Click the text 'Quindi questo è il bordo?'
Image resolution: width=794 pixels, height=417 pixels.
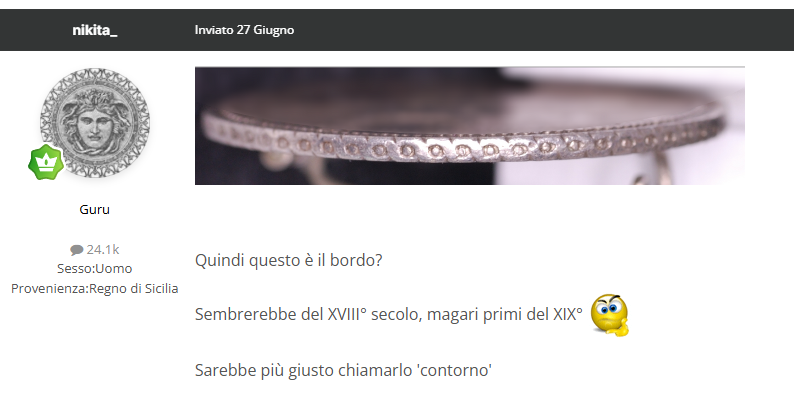[x=289, y=260]
